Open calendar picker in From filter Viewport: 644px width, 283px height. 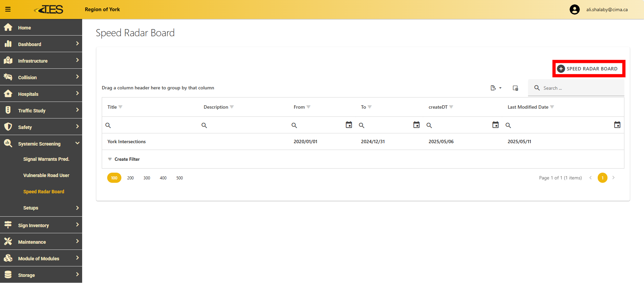click(x=349, y=125)
